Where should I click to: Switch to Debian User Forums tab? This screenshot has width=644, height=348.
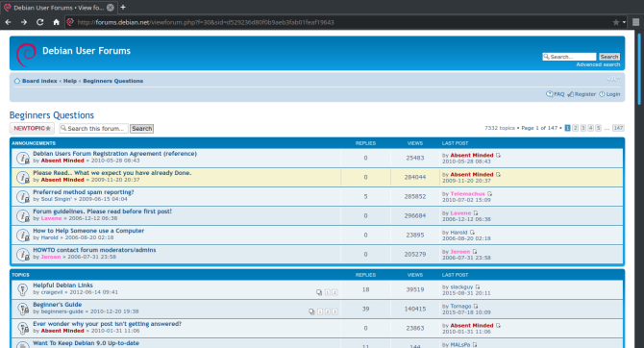(x=59, y=8)
